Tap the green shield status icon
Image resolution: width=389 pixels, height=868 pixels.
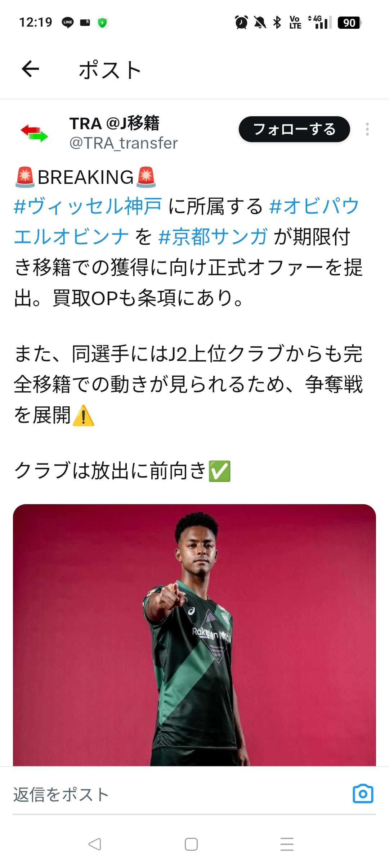tap(103, 23)
